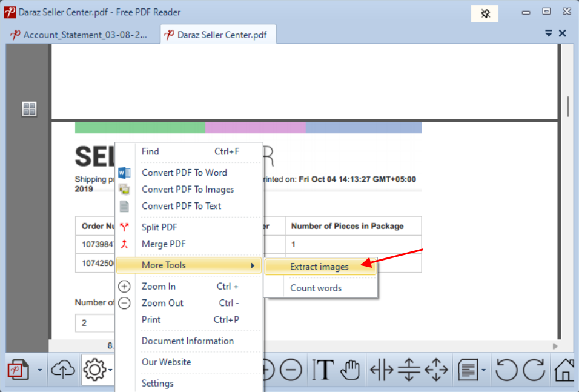Click the horizontal scroll right arrow

[x=555, y=346]
